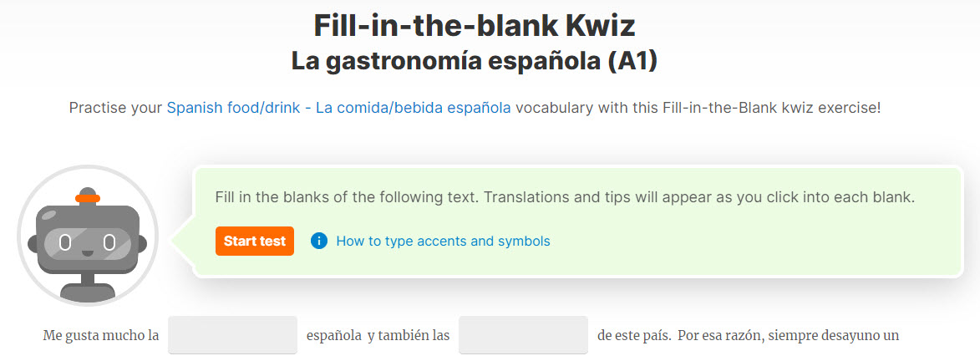Click the 'Fill in the blanks' instruction text

click(x=565, y=198)
